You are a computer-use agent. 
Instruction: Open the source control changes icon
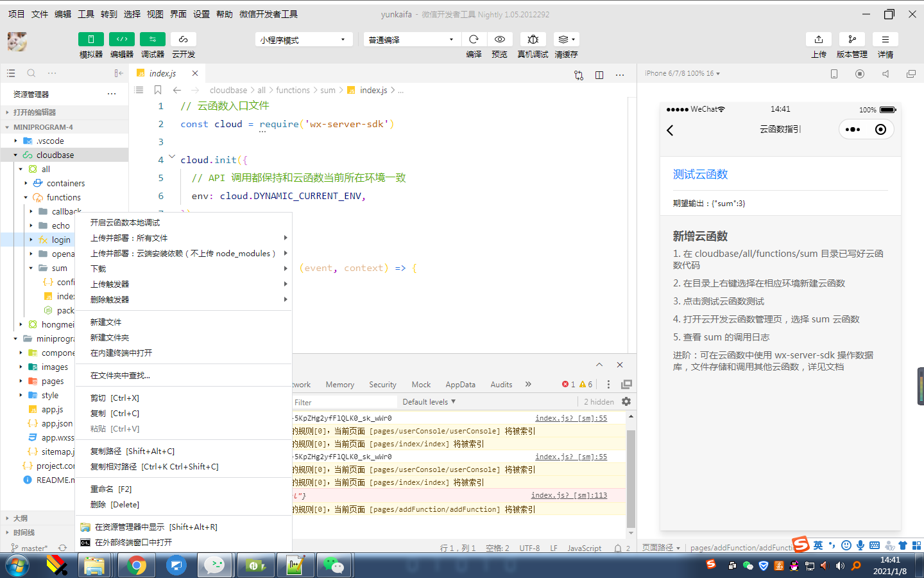(579, 75)
